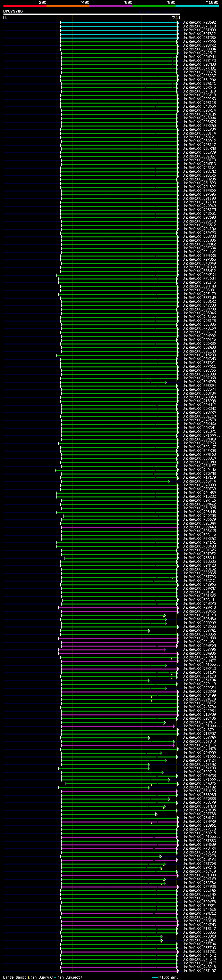Select the UniRef100_A7NT63 label
Image resolution: width=222 pixels, height=980 pixels.
tap(199, 455)
